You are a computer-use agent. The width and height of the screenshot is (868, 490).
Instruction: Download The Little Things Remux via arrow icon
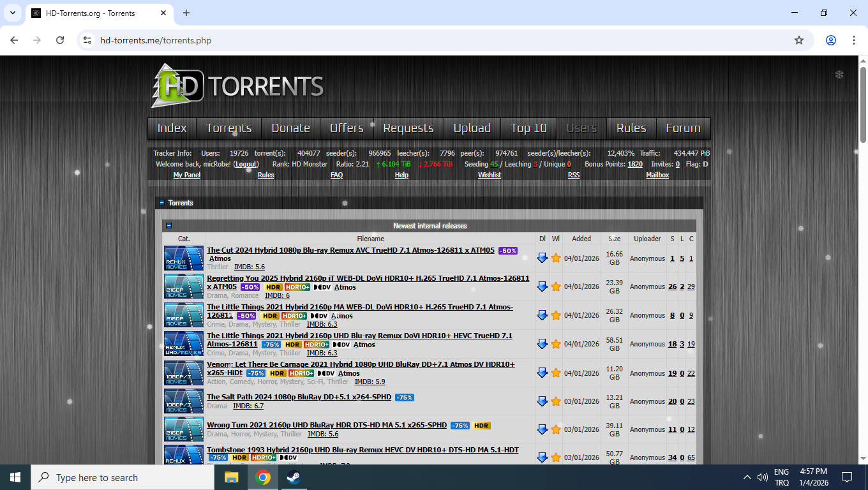(x=542, y=344)
